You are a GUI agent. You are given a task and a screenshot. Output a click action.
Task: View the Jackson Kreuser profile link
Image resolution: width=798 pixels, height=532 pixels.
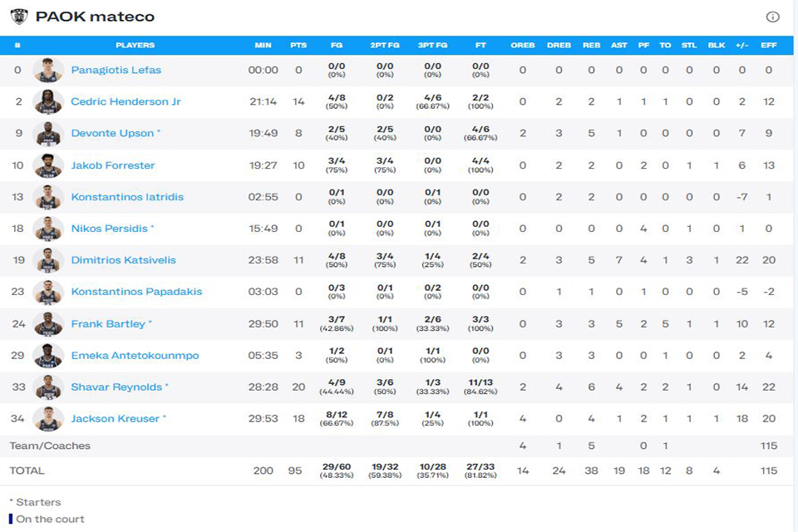click(x=115, y=418)
